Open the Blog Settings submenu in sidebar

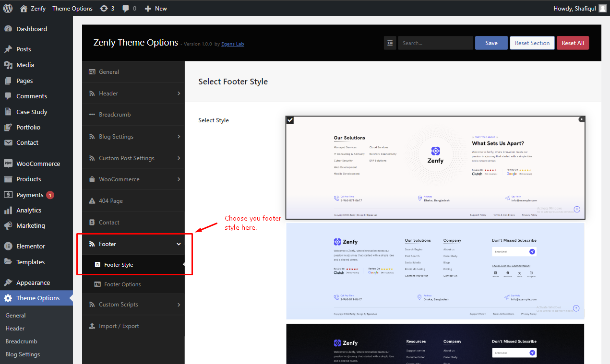pyautogui.click(x=23, y=354)
